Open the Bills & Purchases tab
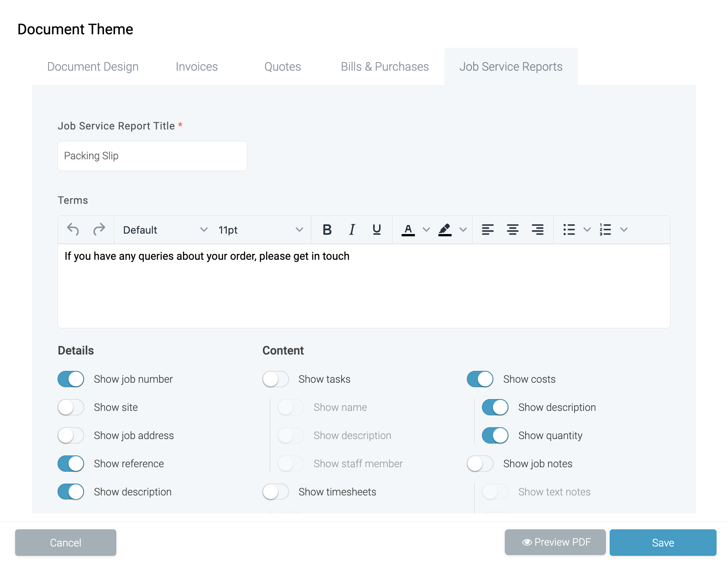The height and width of the screenshot is (562, 728). (x=384, y=67)
